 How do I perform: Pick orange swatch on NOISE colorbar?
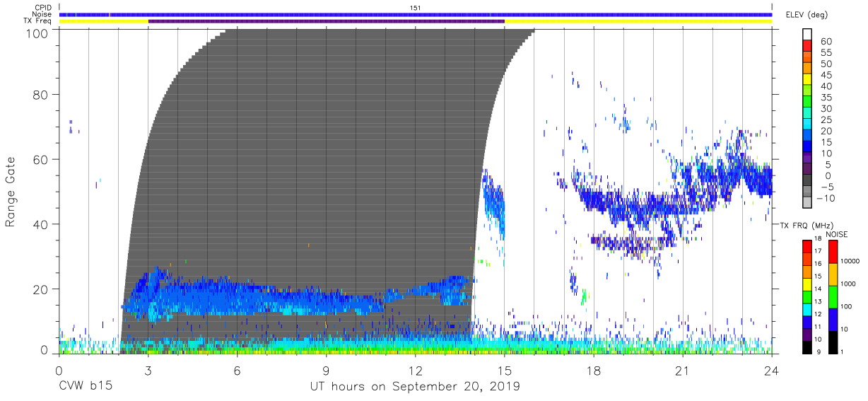833,274
